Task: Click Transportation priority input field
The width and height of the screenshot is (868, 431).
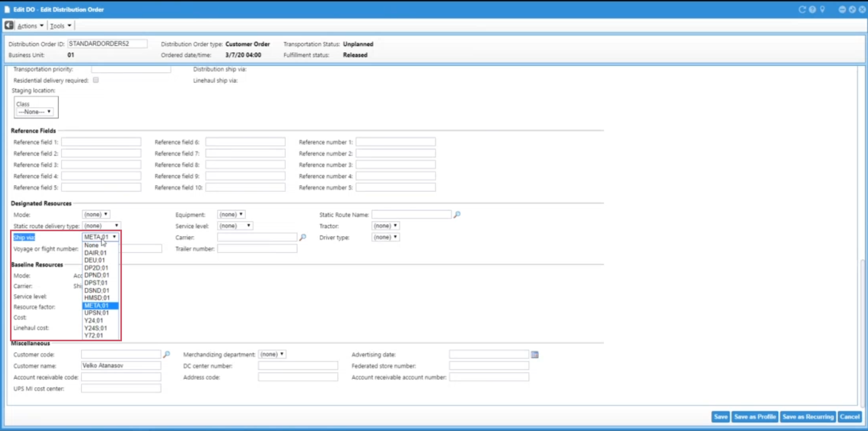Action: pos(131,69)
